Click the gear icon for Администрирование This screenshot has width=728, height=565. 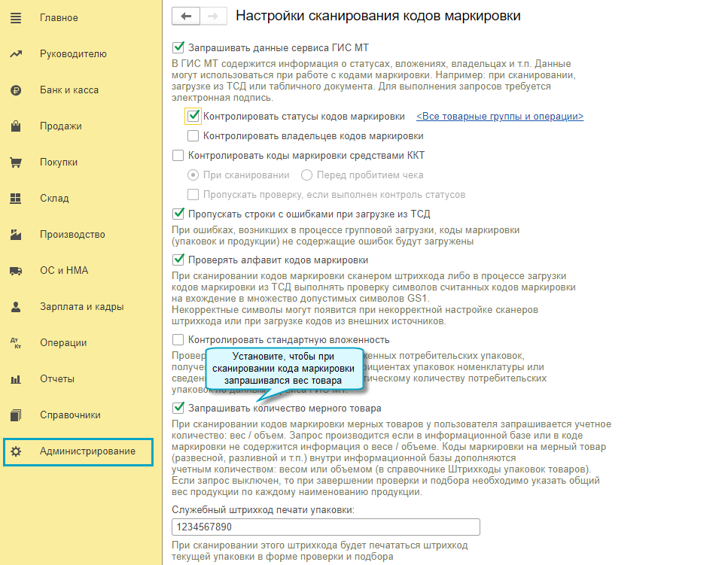pyautogui.click(x=16, y=451)
